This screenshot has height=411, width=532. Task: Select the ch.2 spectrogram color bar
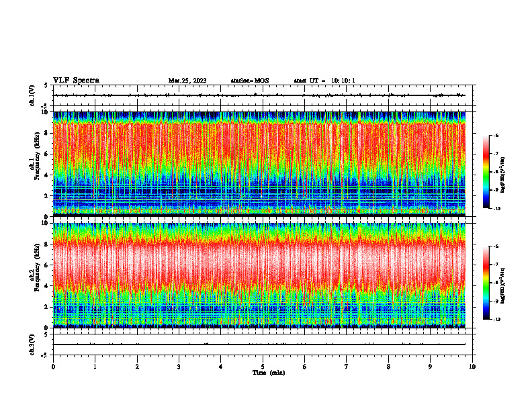click(486, 283)
